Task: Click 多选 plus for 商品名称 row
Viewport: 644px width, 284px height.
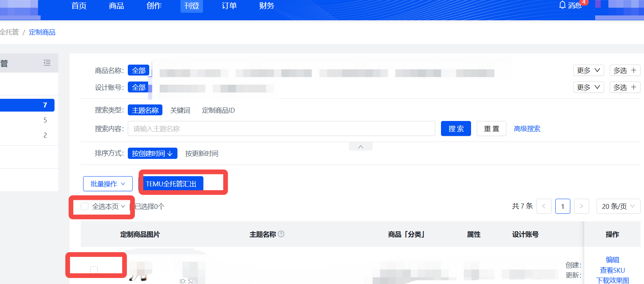Action: 624,70
